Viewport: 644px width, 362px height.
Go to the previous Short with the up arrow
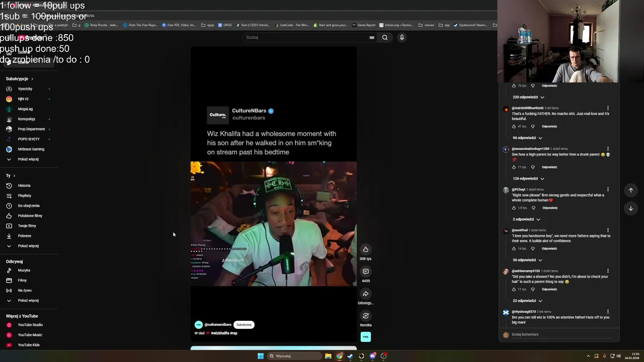[631, 190]
